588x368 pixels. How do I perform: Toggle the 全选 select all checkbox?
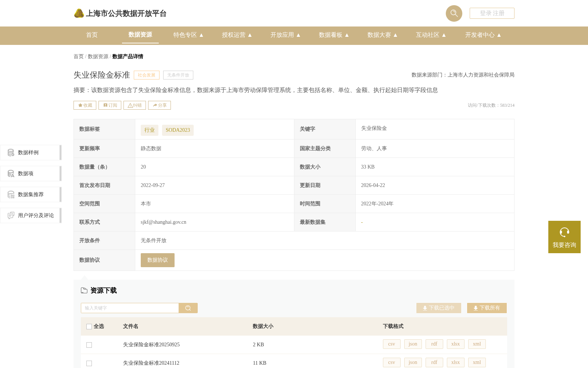pyautogui.click(x=89, y=326)
